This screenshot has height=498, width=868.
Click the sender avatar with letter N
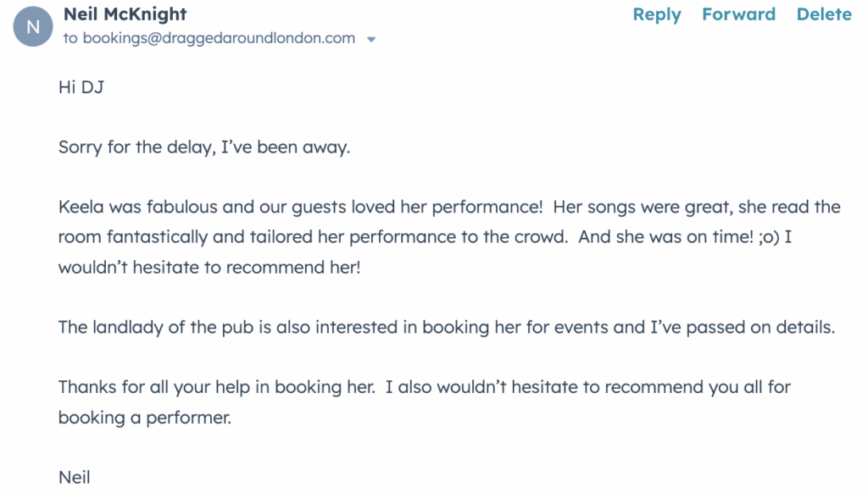[x=33, y=26]
